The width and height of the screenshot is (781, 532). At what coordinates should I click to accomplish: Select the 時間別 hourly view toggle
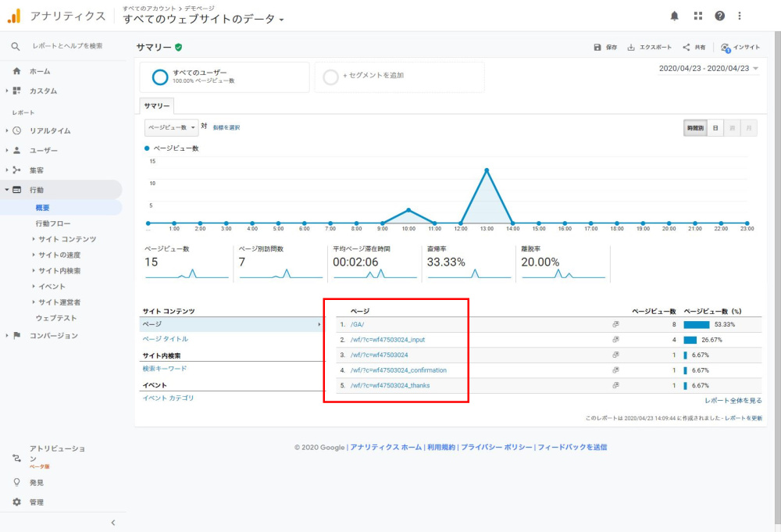tap(695, 128)
